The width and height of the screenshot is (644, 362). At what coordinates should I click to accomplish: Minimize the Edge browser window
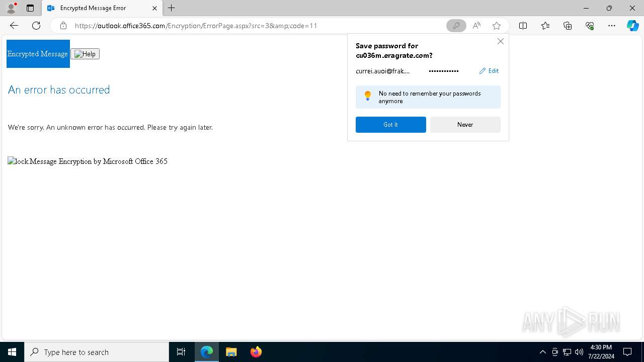click(x=586, y=8)
